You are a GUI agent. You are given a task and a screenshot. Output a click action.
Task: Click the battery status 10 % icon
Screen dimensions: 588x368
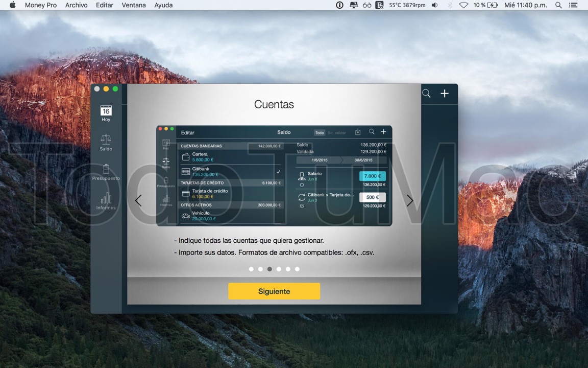(485, 5)
